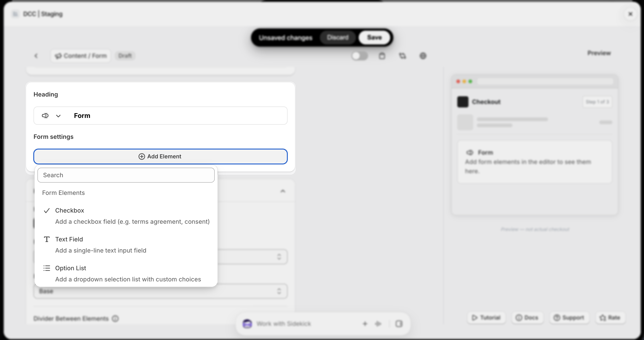Open the dropdown above the Base selector
Viewport: 644px width, 340px height.
click(160, 256)
